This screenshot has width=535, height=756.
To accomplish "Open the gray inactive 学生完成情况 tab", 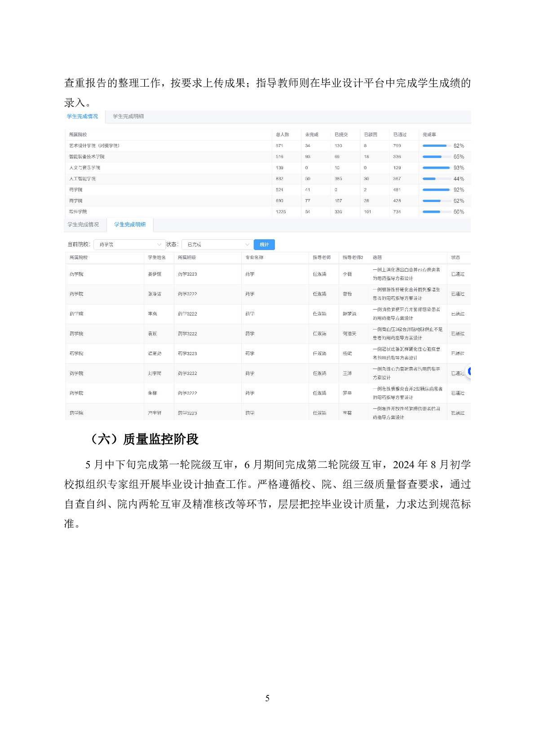I will 83,224.
